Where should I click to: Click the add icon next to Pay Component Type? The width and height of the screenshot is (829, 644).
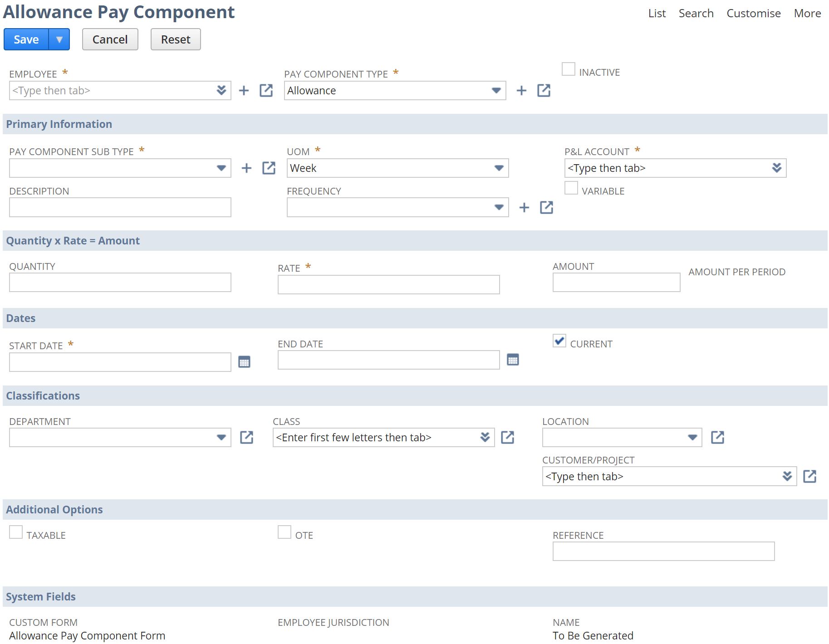click(521, 90)
